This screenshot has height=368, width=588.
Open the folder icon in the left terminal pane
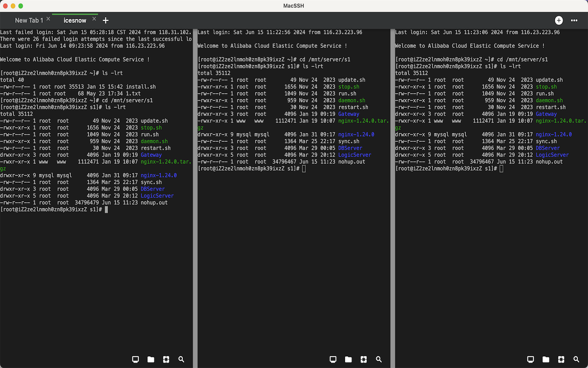pyautogui.click(x=151, y=359)
